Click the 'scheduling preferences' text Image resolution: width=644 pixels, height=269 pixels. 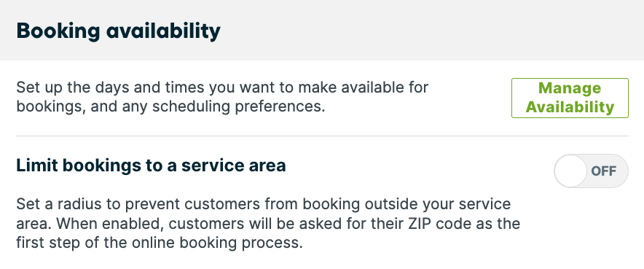236,106
